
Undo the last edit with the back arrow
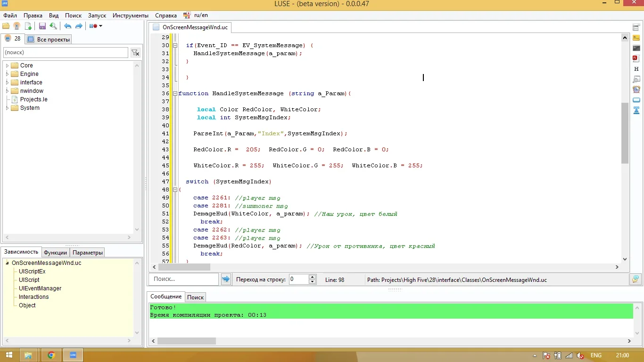tap(68, 26)
